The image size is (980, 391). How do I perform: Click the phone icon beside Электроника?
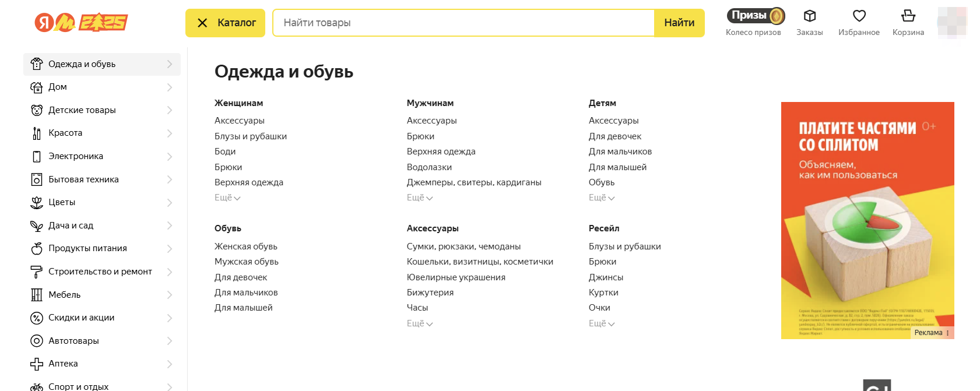pyautogui.click(x=37, y=156)
